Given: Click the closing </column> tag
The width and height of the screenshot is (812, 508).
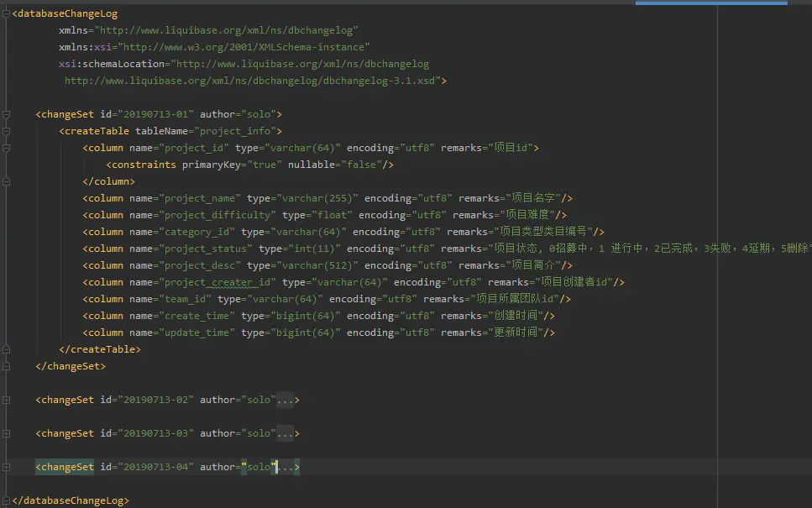Looking at the screenshot, I should coord(109,181).
